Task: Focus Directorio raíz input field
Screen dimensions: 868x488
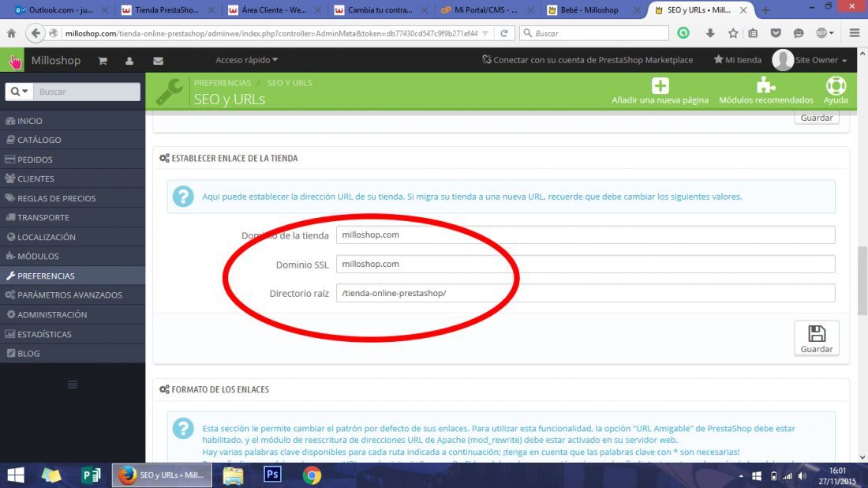Action: [586, 293]
